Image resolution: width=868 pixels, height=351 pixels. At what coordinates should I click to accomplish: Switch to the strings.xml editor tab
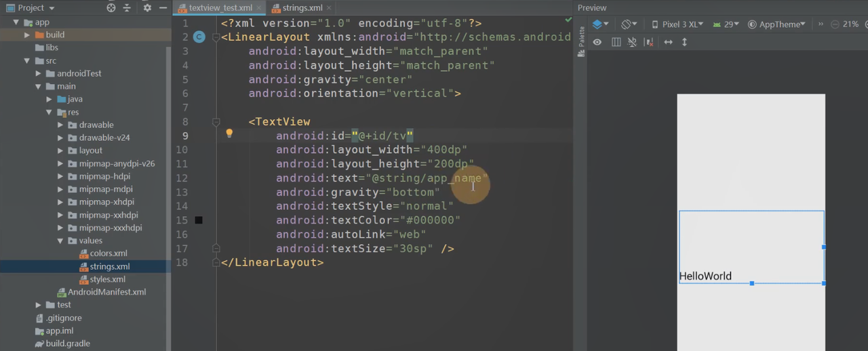tap(301, 8)
